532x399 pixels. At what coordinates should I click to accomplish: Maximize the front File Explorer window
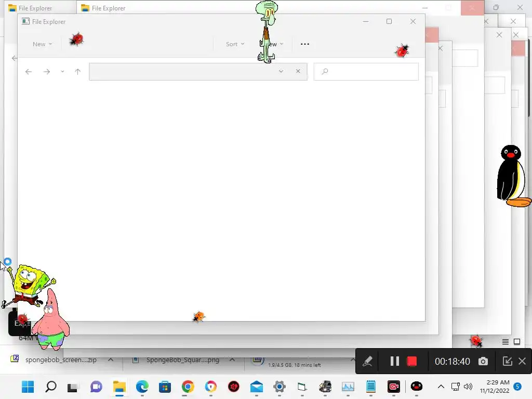point(389,21)
